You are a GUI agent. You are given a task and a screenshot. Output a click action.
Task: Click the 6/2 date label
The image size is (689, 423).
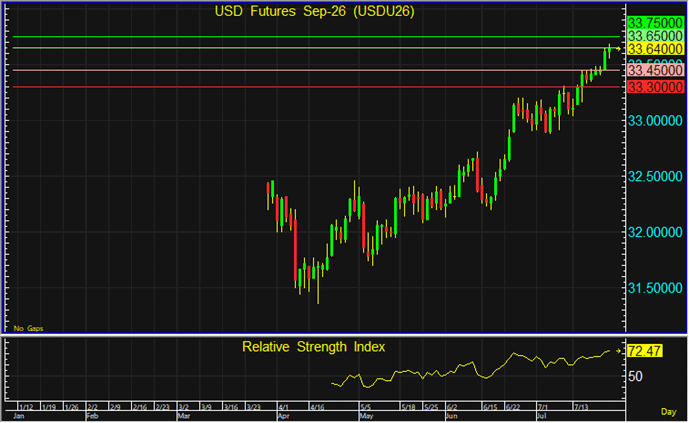452,407
